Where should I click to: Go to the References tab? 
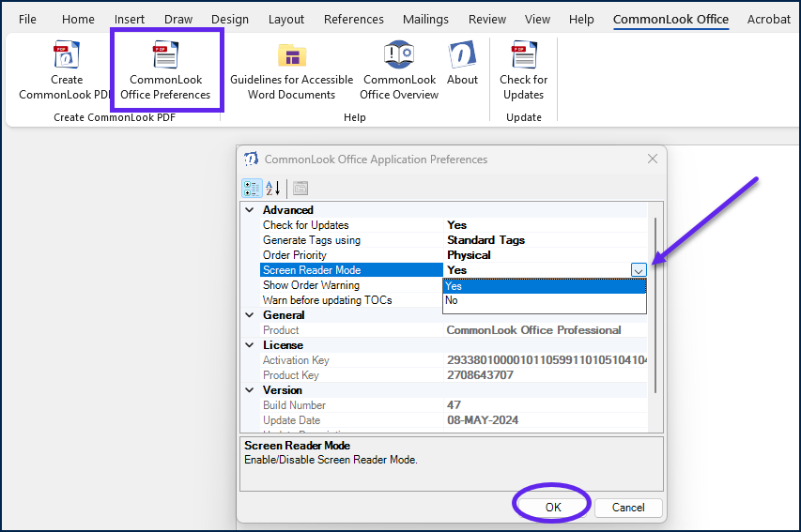[x=353, y=20]
